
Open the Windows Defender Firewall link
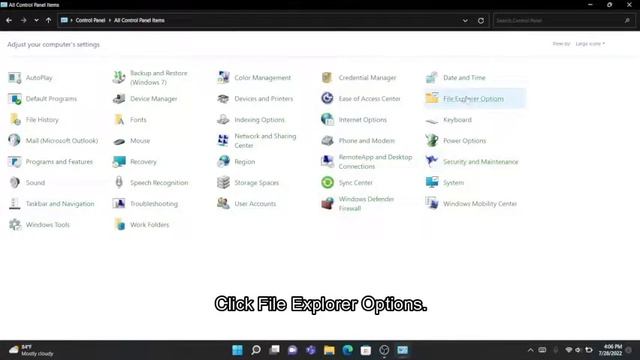tap(366, 204)
